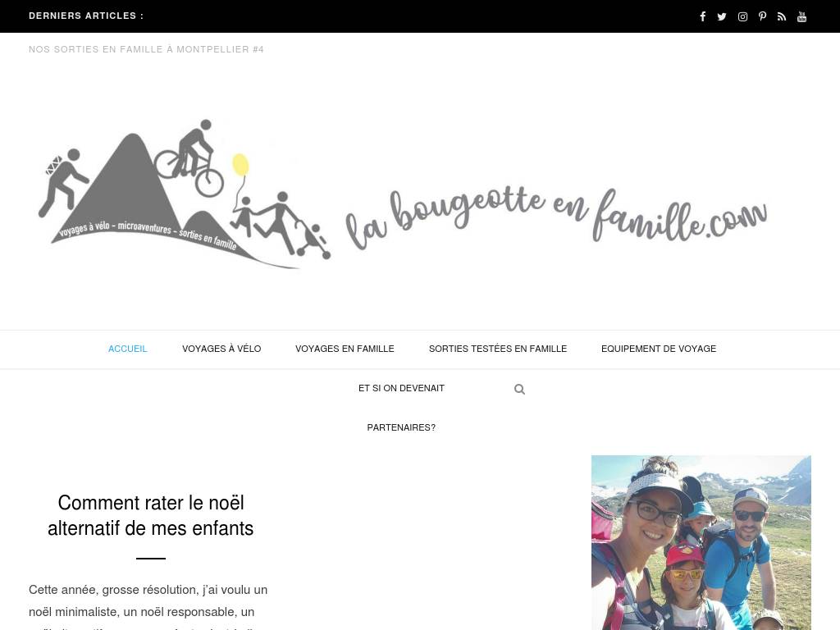
Task: Click the search magnifier icon
Action: (519, 389)
